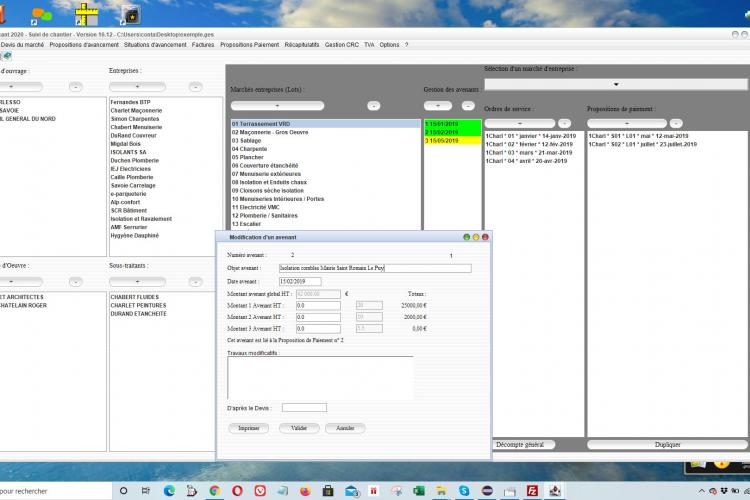Remove a Marchés entreprises lot with the minus button
Image resolution: width=750 pixels, height=500 pixels.
coord(374,106)
